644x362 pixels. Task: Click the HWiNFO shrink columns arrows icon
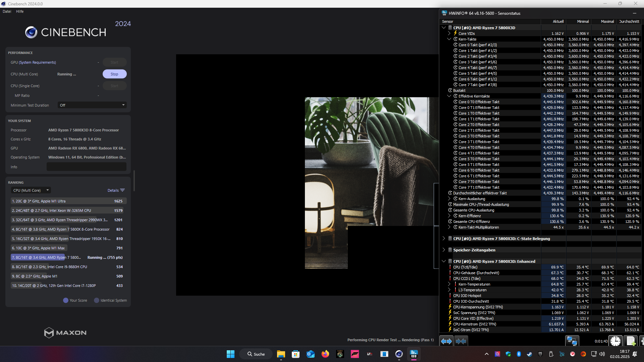[x=461, y=341]
